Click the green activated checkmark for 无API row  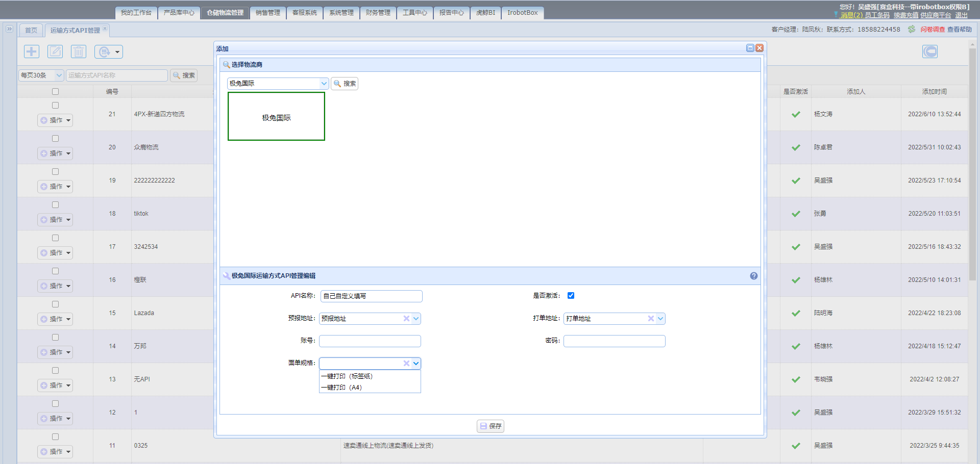(x=796, y=379)
